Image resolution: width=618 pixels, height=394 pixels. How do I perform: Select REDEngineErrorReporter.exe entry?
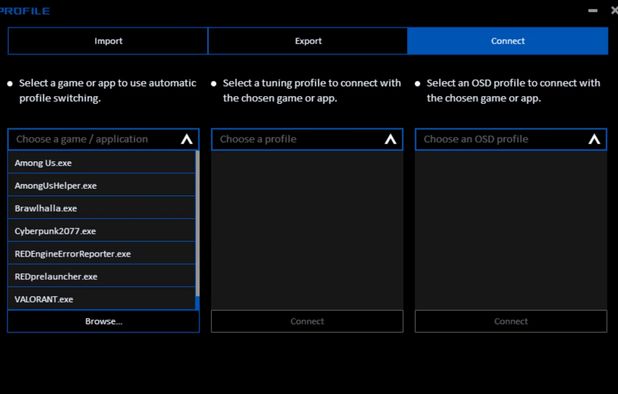pos(101,254)
